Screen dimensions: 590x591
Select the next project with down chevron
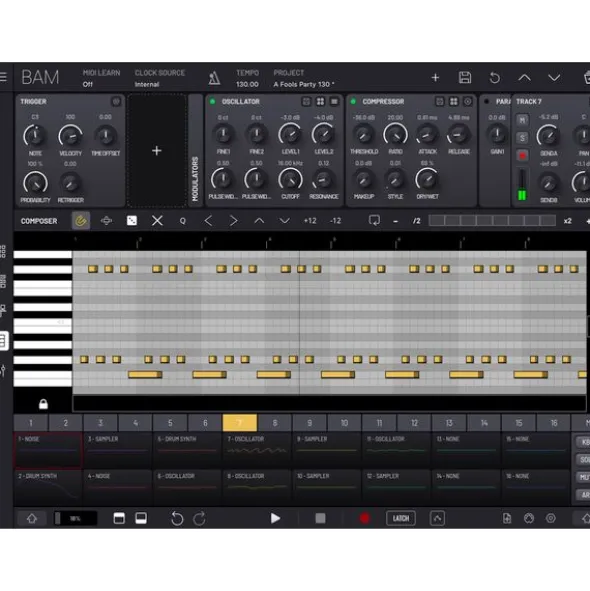[554, 78]
